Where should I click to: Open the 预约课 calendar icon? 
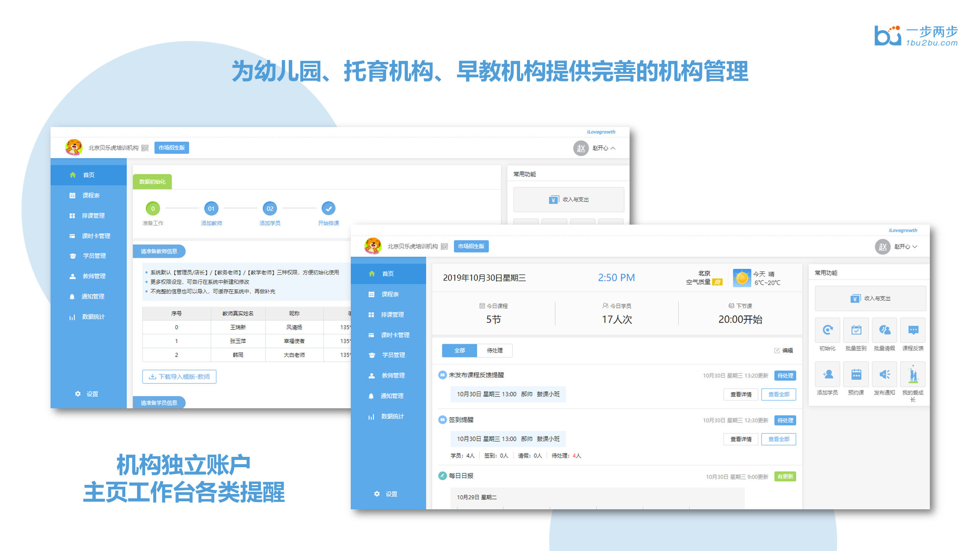tap(856, 374)
